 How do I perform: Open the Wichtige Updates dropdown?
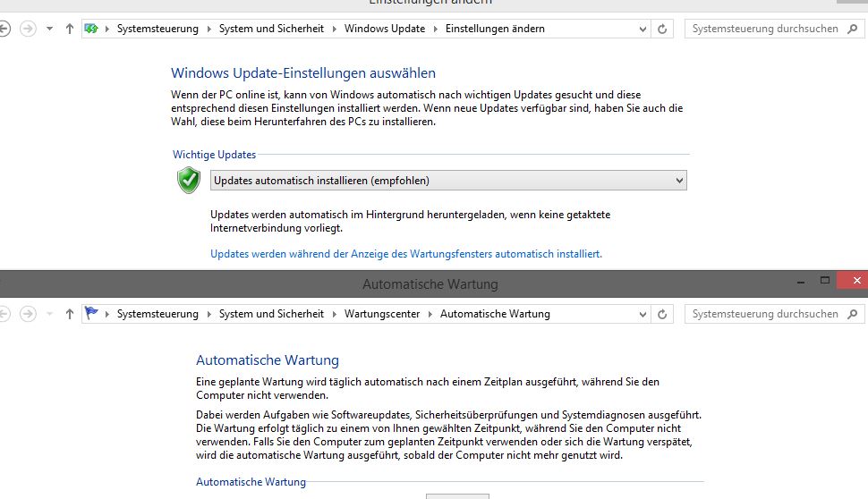(x=448, y=181)
